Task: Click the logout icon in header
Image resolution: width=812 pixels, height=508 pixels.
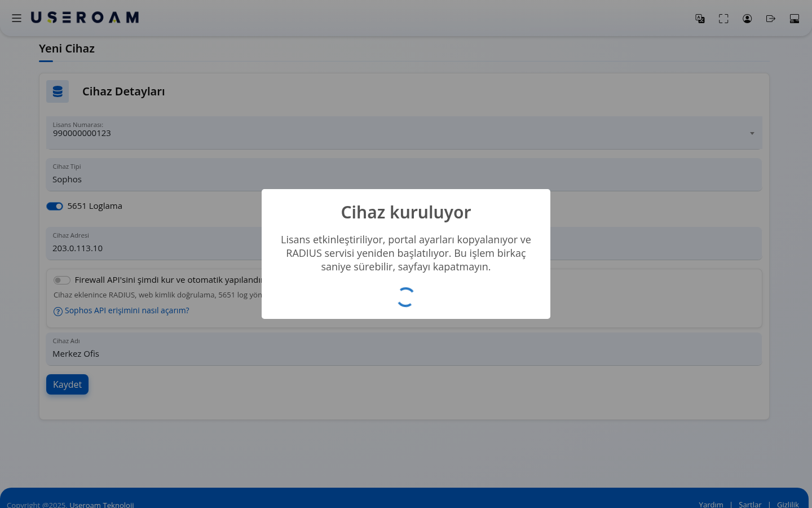Action: (771, 19)
